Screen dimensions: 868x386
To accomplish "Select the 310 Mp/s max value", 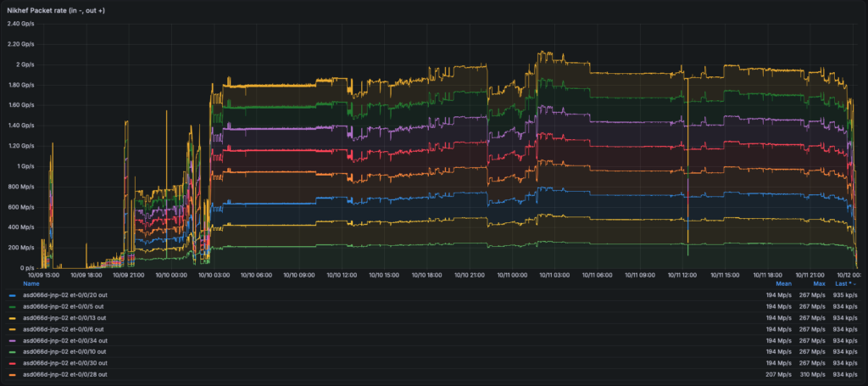I will tap(813, 375).
